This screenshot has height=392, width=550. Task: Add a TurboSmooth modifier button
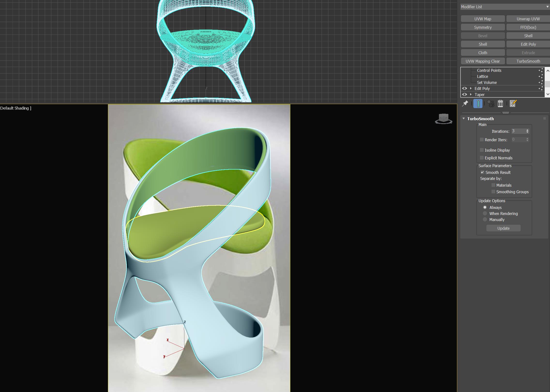(x=528, y=61)
